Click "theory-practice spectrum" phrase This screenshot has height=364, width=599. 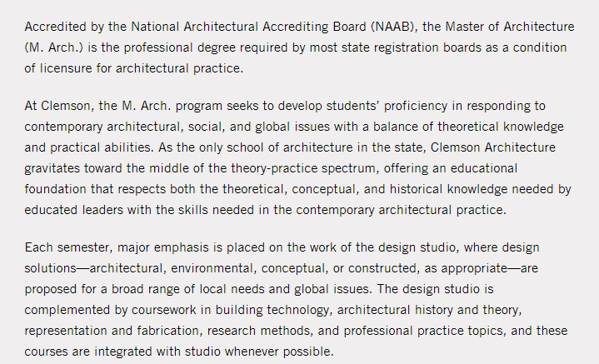303,168
